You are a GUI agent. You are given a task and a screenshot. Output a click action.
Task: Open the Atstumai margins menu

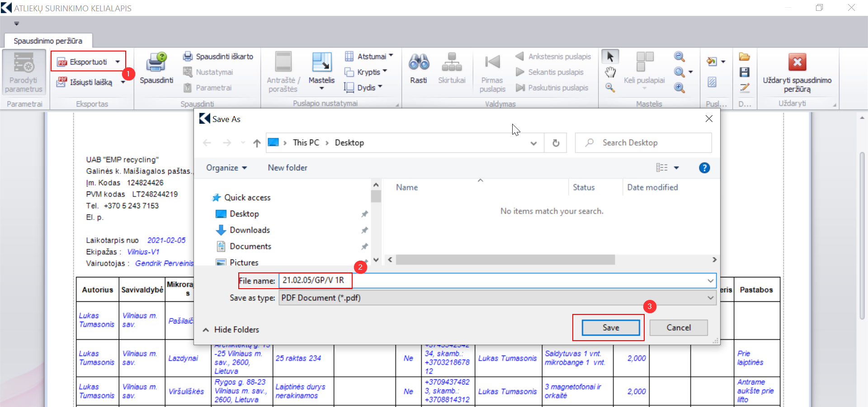click(x=369, y=56)
